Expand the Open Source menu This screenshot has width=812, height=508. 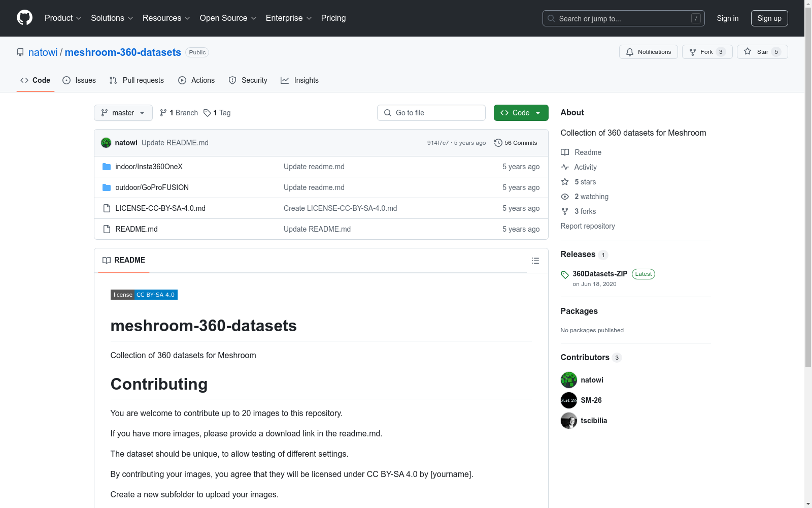pyautogui.click(x=228, y=18)
